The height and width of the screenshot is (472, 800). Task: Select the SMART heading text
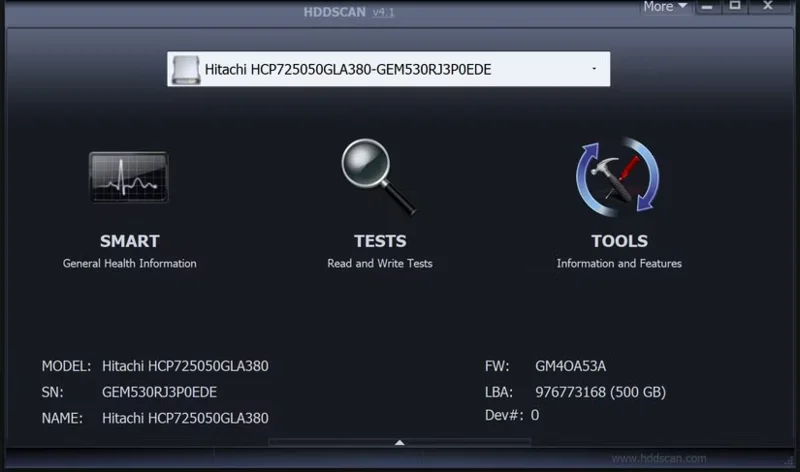[129, 241]
